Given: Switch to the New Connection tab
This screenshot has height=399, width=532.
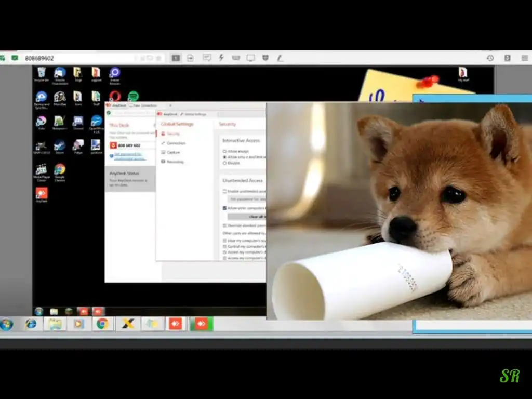Looking at the screenshot, I should tap(143, 105).
